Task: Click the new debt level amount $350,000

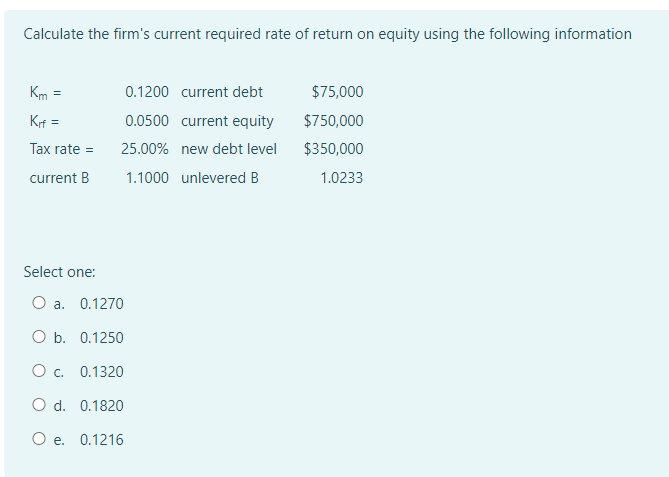Action: (x=334, y=149)
